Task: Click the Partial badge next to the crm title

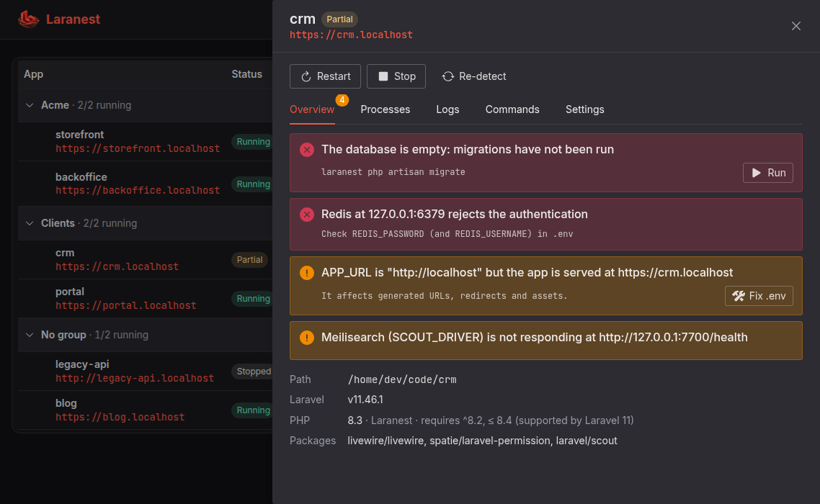Action: [x=339, y=19]
